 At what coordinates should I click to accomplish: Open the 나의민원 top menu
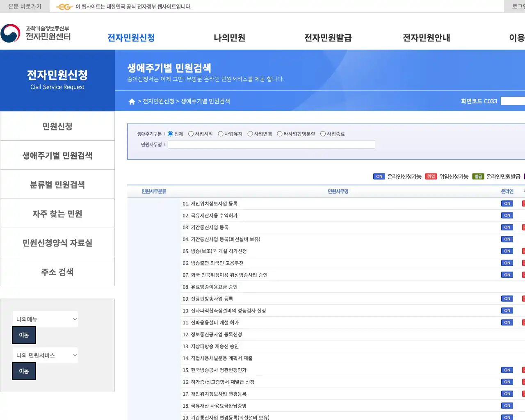click(x=230, y=38)
